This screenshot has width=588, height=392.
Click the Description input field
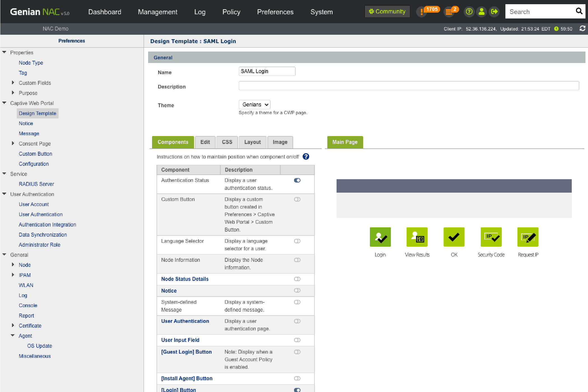[409, 86]
